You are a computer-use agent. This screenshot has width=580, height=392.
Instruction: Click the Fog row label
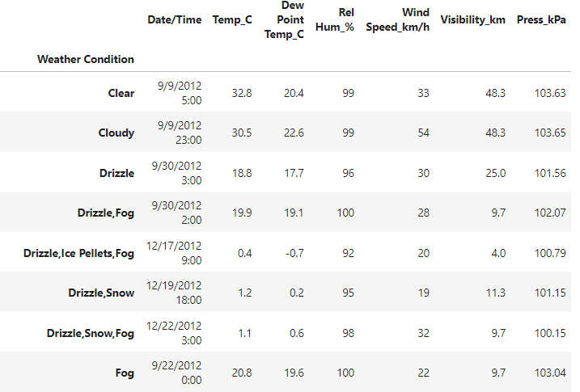pyautogui.click(x=125, y=373)
